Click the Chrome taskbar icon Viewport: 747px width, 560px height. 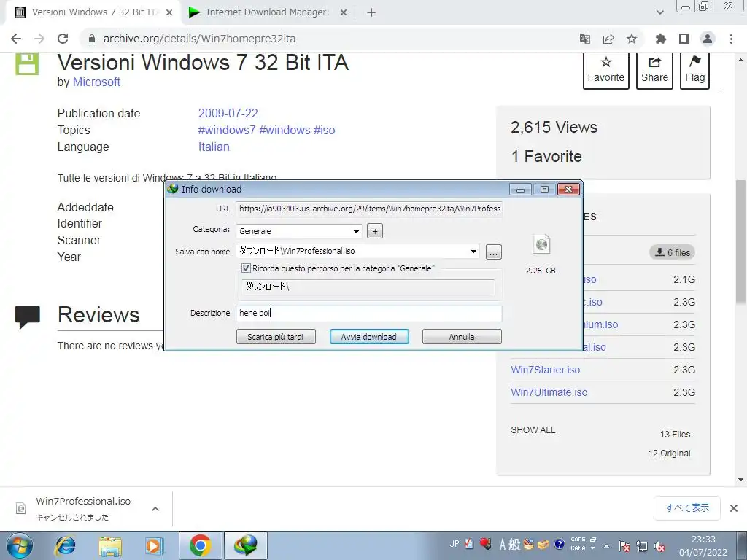[200, 545]
